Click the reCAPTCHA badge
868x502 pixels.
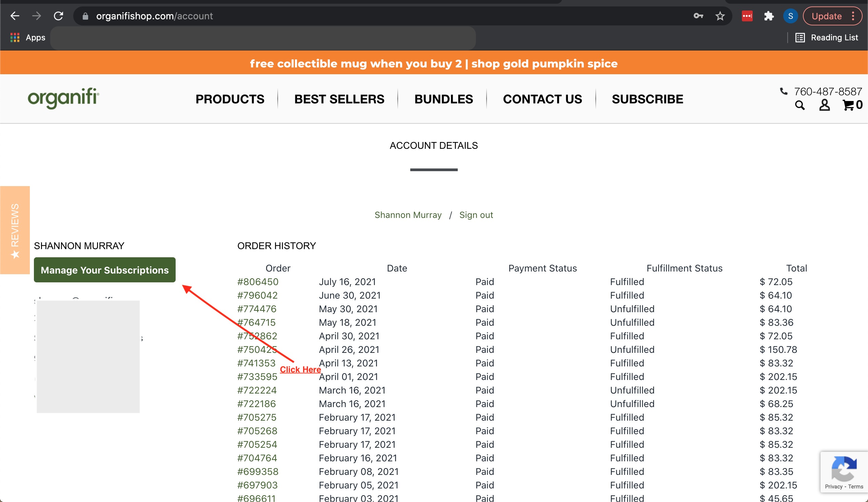(844, 472)
